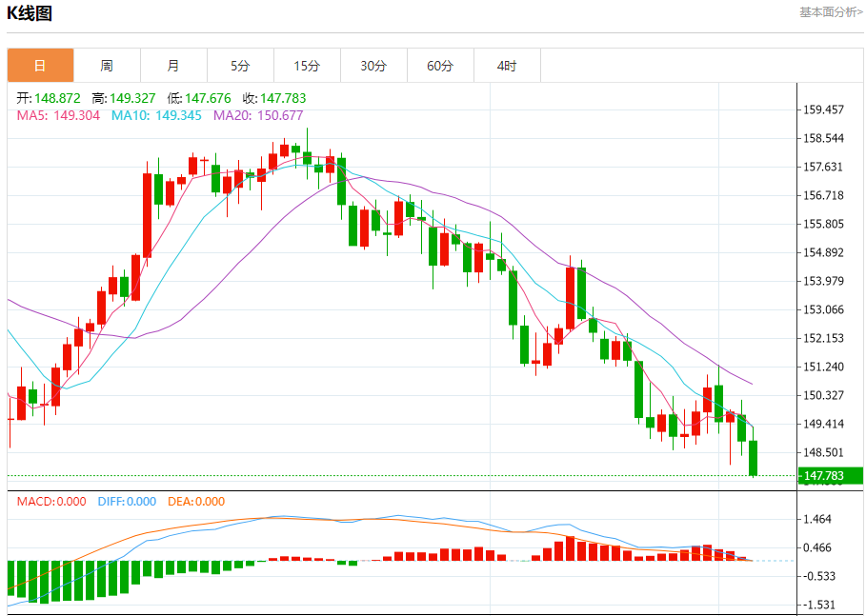The width and height of the screenshot is (866, 616).
Task: Open the 4时 interval tab
Action: click(x=507, y=66)
